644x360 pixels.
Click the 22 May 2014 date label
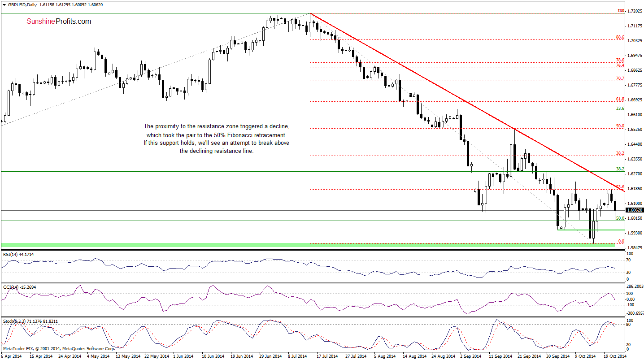coord(157,356)
